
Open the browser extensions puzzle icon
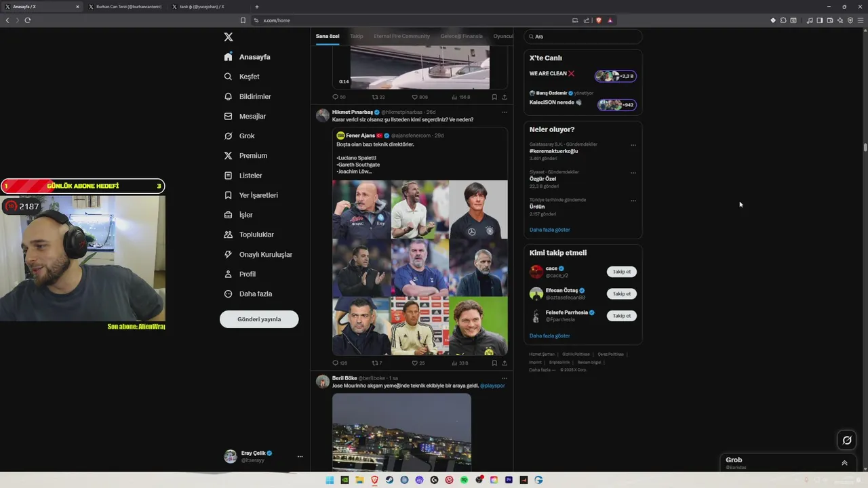(x=783, y=20)
